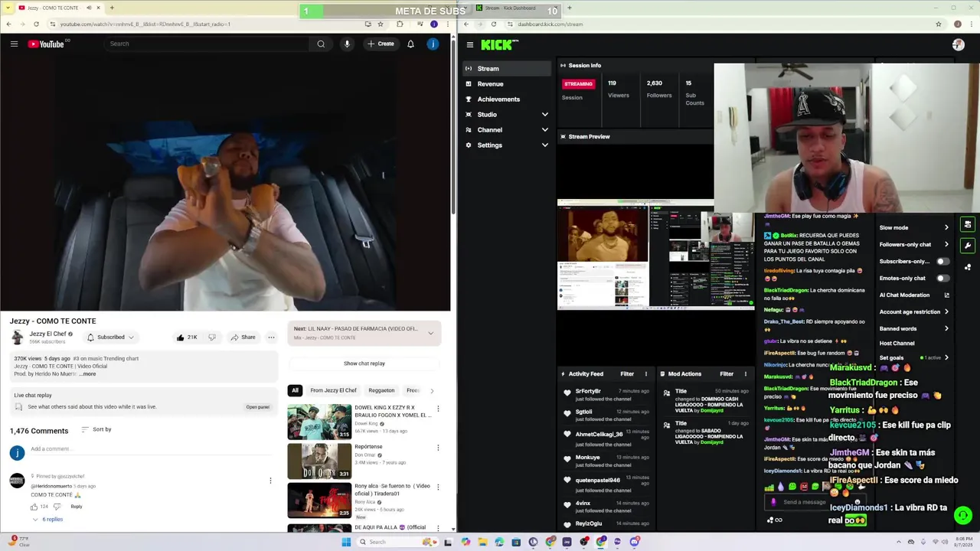
Task: Open the AI Chat Moderation external link
Action: coord(946,295)
